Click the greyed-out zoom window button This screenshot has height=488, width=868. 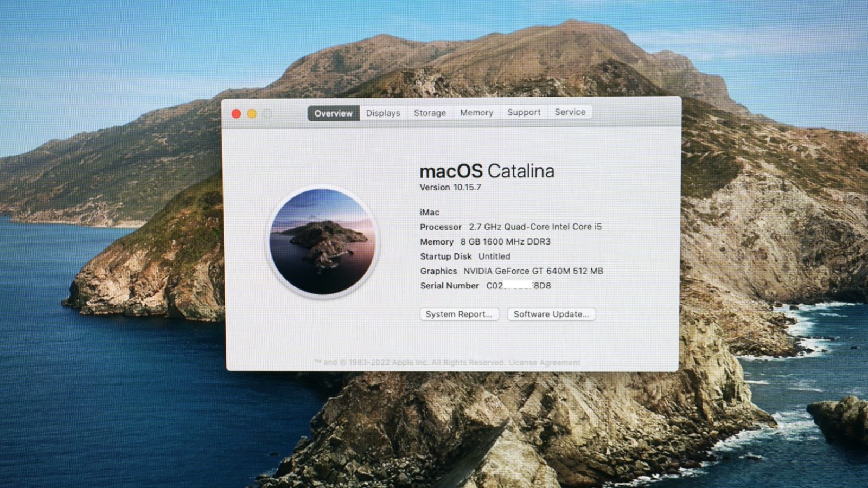[267, 114]
